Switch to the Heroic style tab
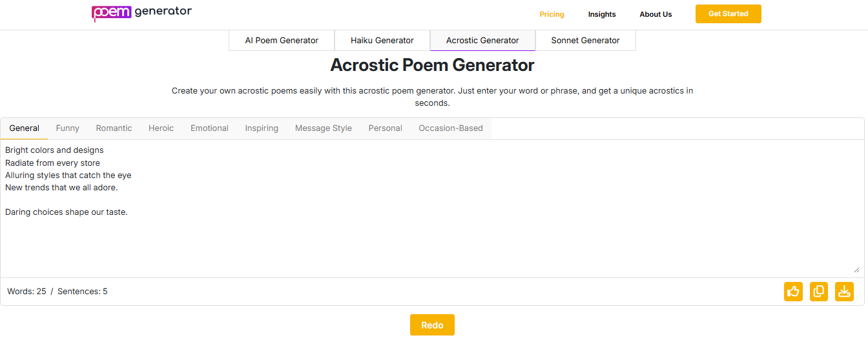Screen dimensions: 868x340 point(161,128)
